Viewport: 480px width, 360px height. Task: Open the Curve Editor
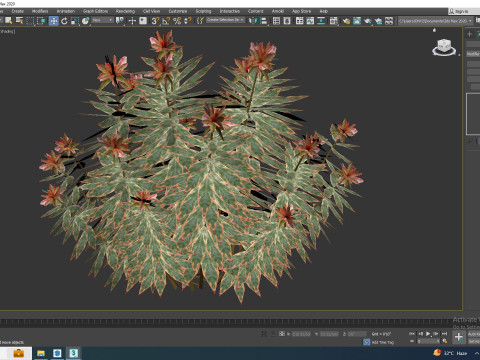310,21
